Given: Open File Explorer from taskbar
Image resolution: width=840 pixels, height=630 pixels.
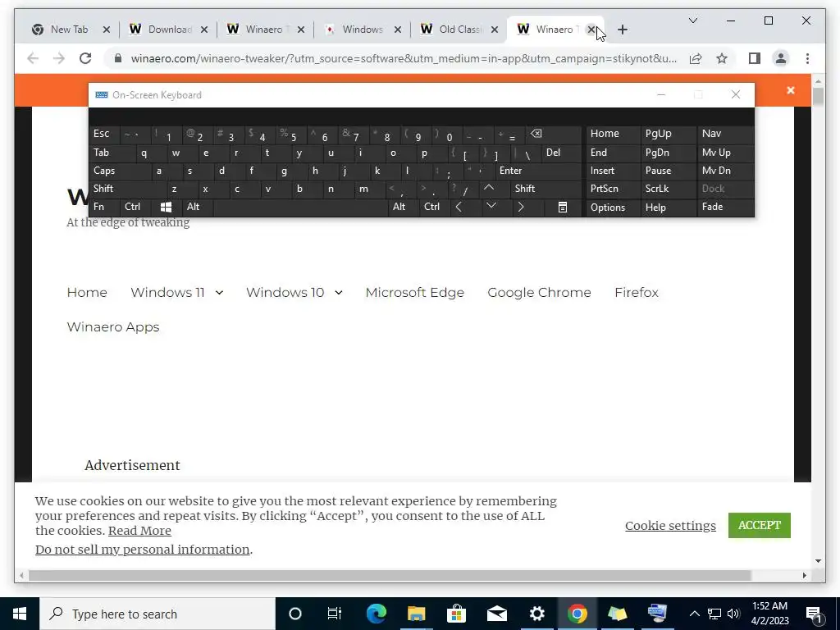Looking at the screenshot, I should coord(416,614).
